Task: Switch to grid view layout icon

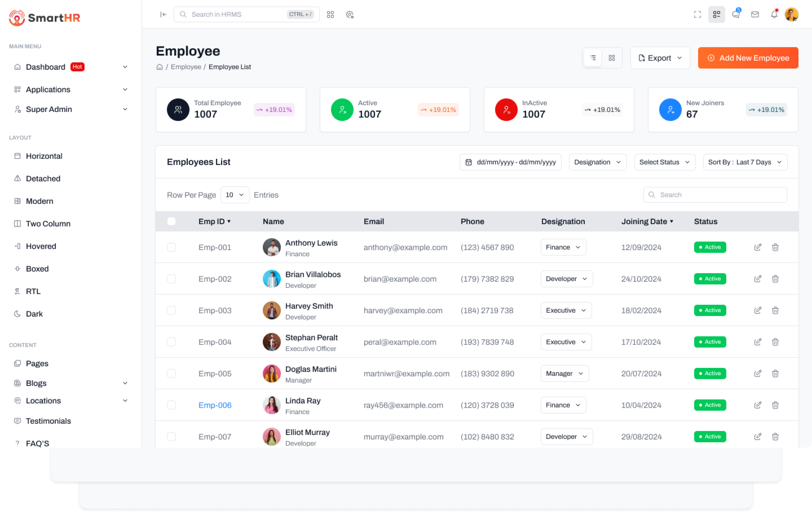Action: (x=612, y=58)
